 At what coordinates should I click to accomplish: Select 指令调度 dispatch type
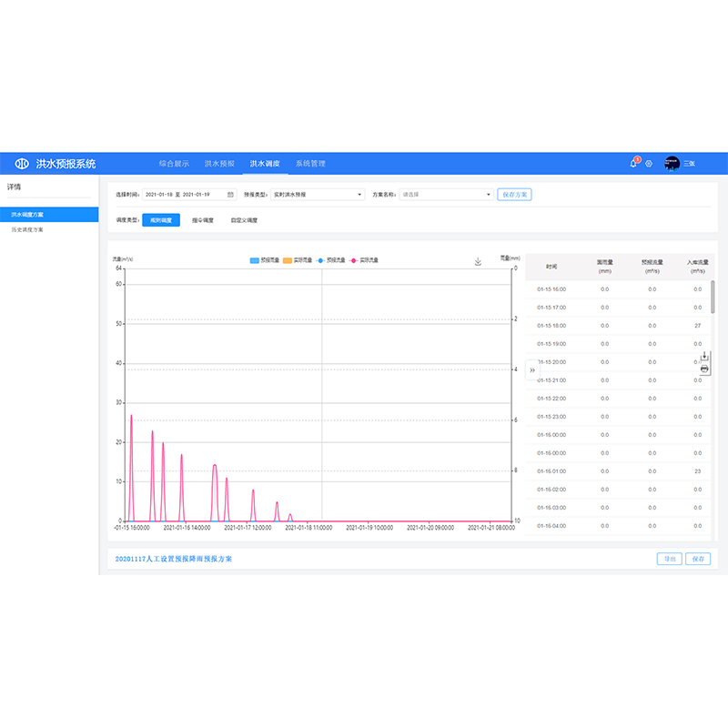tap(202, 220)
